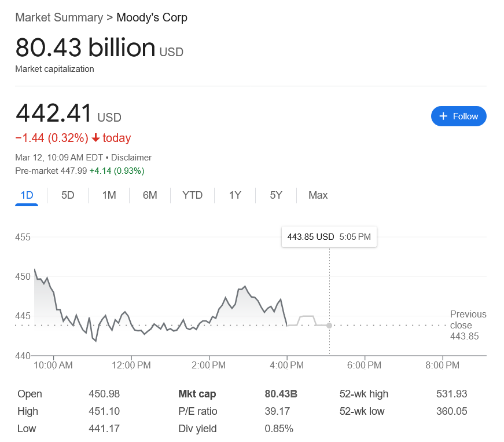Image resolution: width=504 pixels, height=442 pixels.
Task: Switch to the 1M chart tab
Action: (x=109, y=195)
